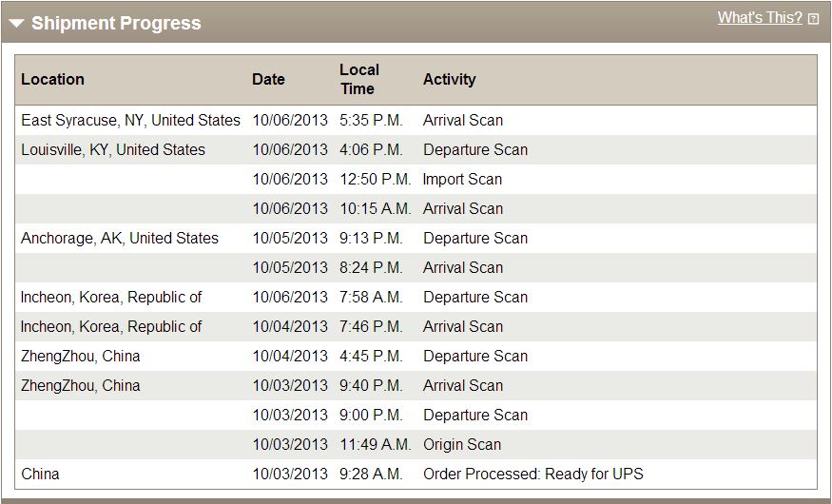832x504 pixels.
Task: Click the China location in last row
Action: [x=40, y=474]
